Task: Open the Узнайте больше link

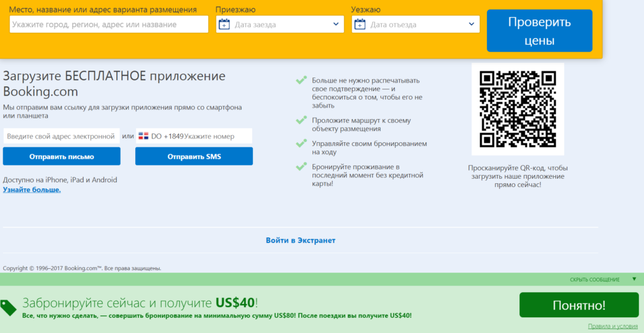Action: (x=32, y=190)
